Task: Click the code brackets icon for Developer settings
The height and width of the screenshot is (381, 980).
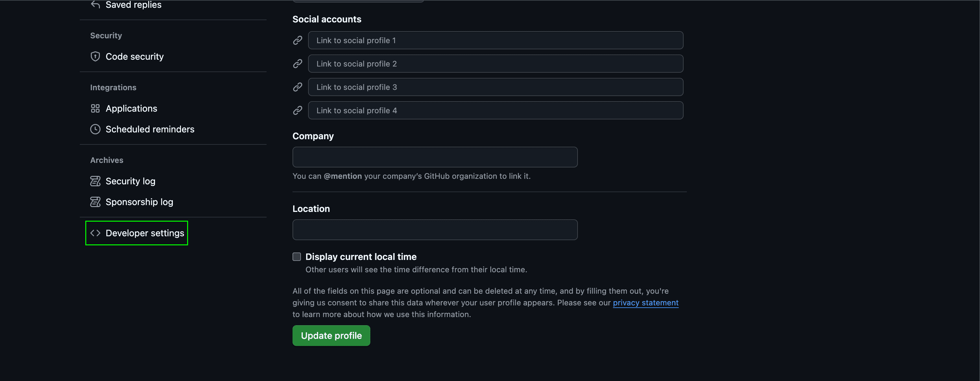Action: tap(95, 233)
